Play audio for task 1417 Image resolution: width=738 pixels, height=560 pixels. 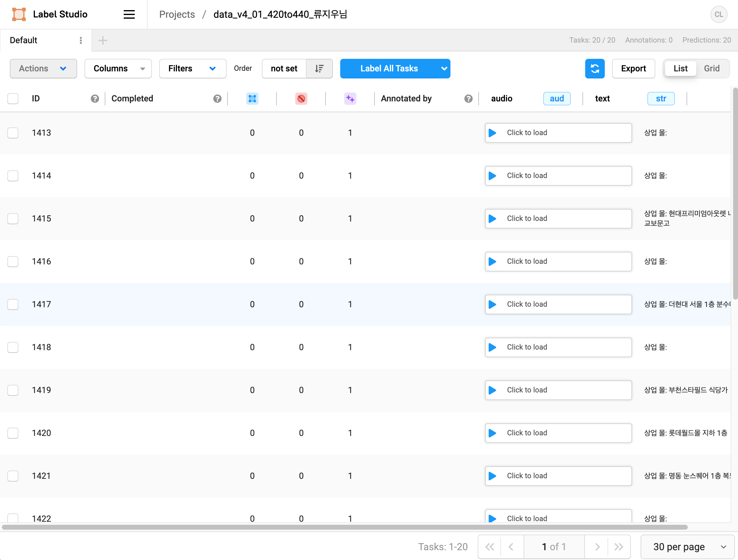(492, 305)
